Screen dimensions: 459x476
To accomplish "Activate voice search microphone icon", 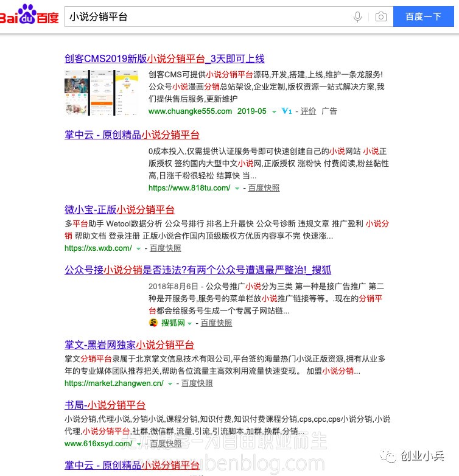I will pyautogui.click(x=357, y=16).
